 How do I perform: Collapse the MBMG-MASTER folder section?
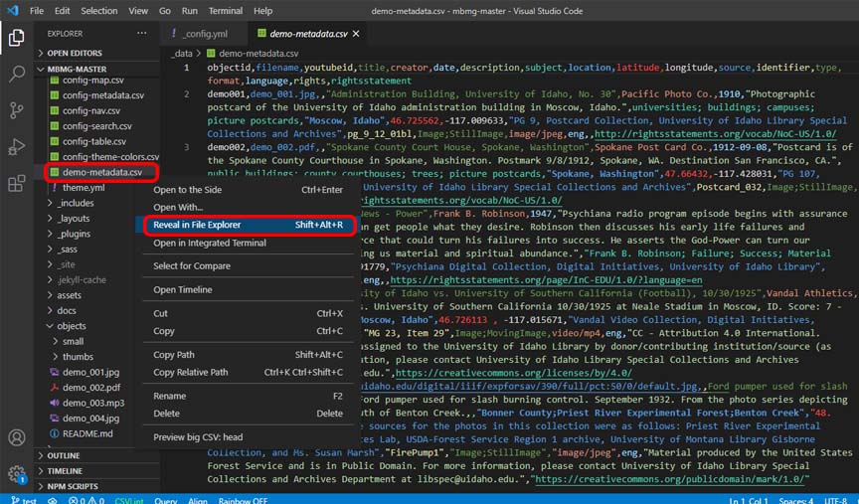[77, 69]
